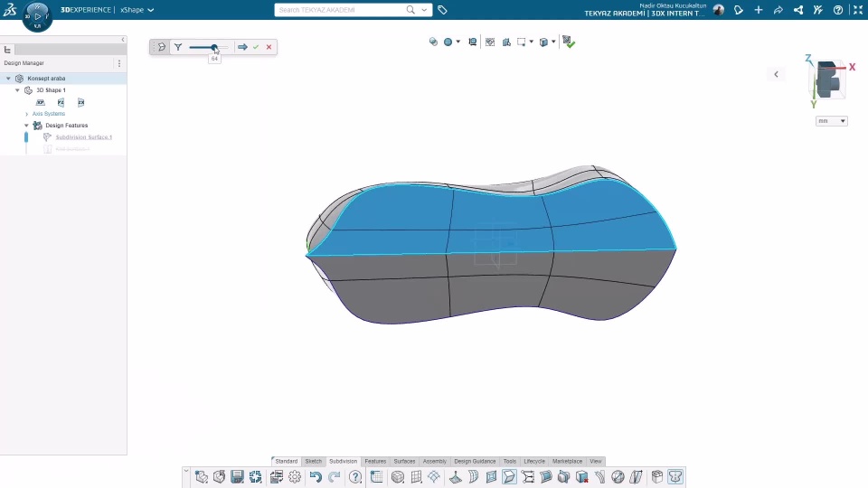This screenshot has height=488, width=868.
Task: Click the tag icon beside search box
Action: coord(442,10)
